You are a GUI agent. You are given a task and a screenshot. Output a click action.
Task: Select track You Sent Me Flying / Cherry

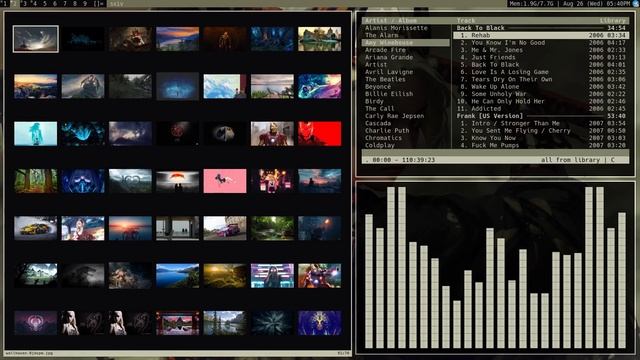541,131
